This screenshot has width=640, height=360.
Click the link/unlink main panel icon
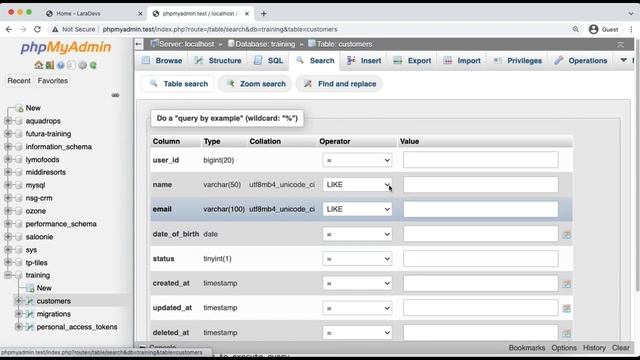116,95
